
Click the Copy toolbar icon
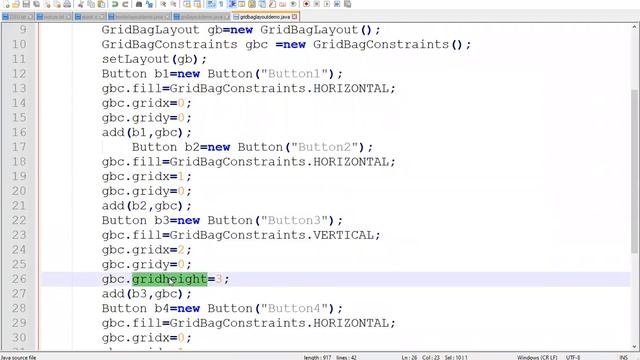[x=91, y=4]
